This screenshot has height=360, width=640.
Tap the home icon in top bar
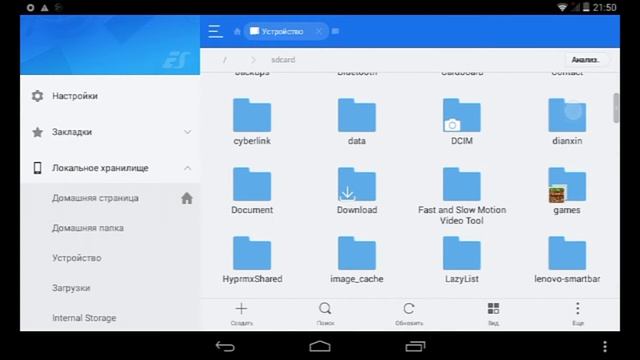(237, 31)
